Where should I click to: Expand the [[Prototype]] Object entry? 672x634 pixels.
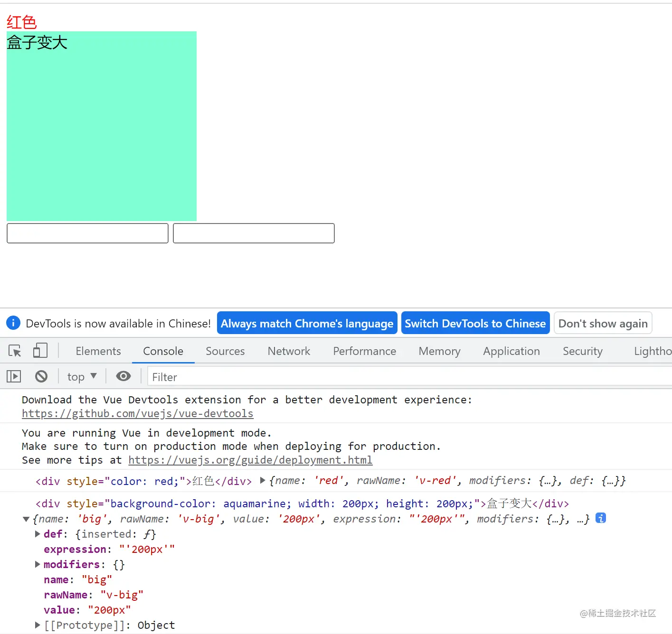(38, 625)
